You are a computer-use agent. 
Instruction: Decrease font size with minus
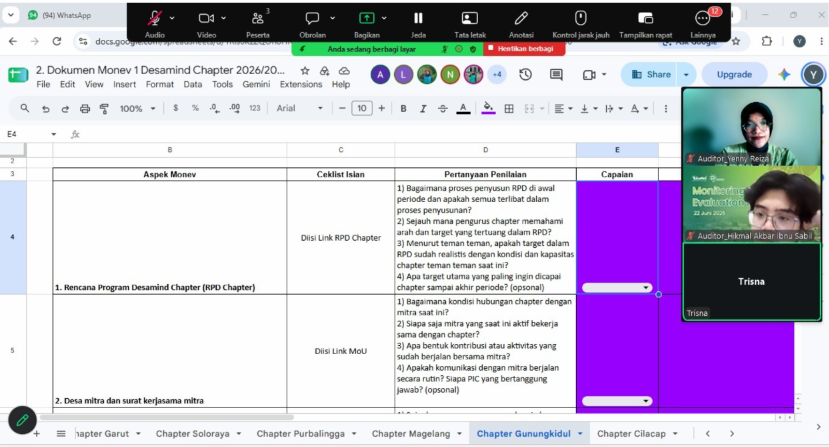coord(342,108)
